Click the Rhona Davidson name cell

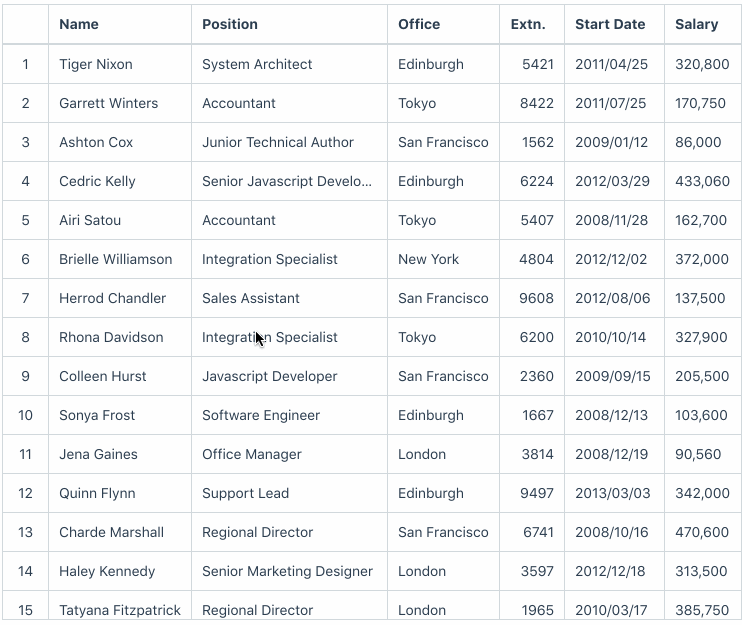(x=111, y=337)
